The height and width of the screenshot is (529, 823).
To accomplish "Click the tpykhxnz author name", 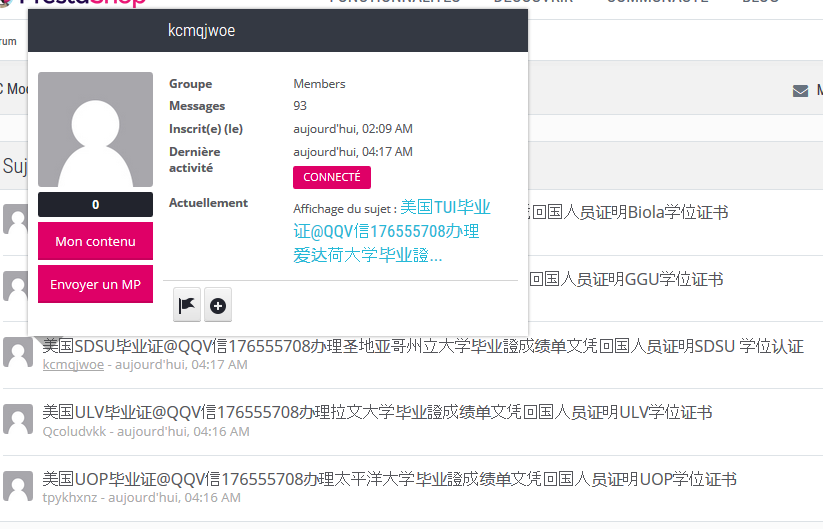I will pyautogui.click(x=70, y=498).
